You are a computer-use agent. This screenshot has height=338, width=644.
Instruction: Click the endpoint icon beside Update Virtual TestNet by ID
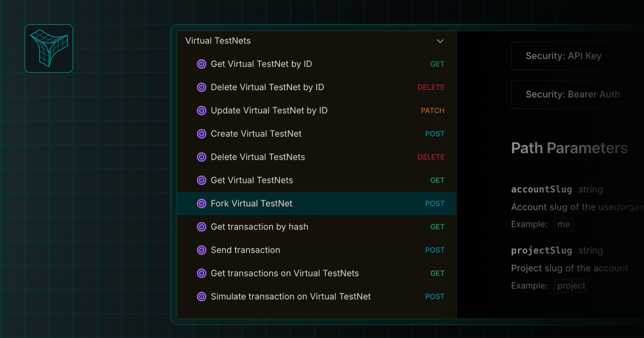[x=202, y=110]
